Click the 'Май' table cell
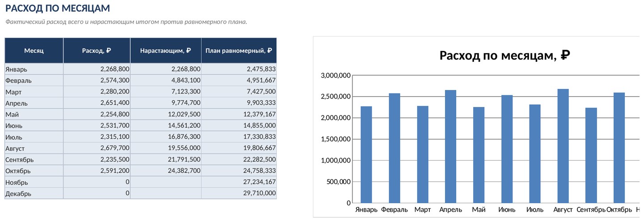644x222 pixels. click(34, 115)
